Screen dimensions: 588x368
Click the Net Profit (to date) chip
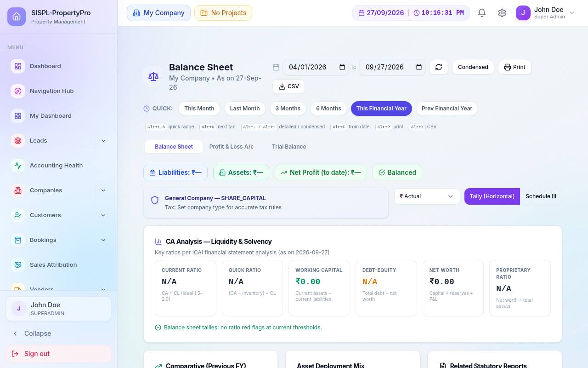tap(321, 172)
